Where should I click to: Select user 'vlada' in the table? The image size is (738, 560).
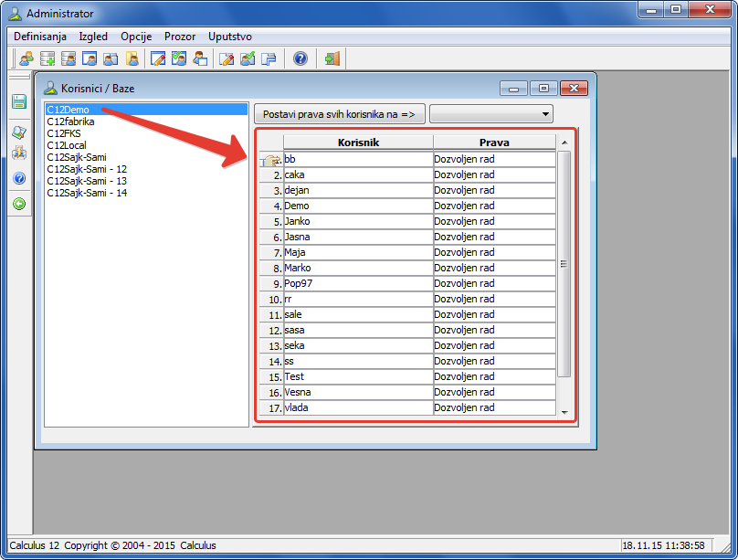[358, 407]
